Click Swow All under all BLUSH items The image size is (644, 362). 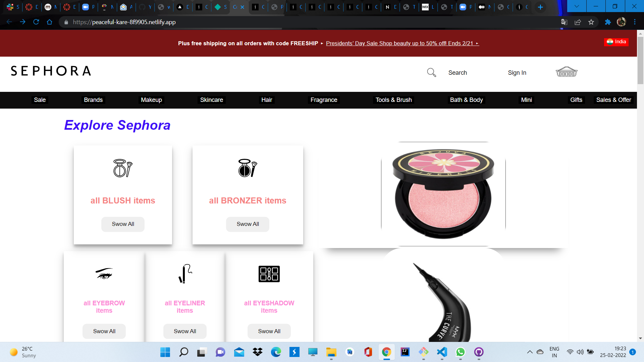click(123, 224)
